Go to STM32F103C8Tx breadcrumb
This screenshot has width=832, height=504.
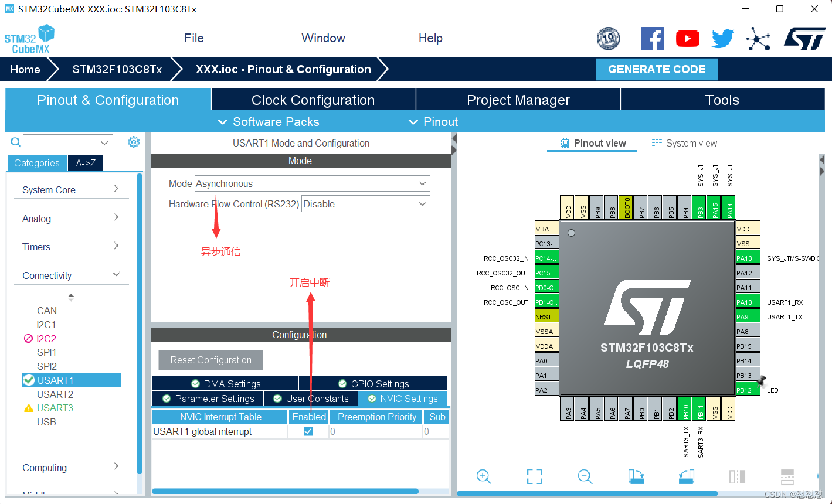[x=117, y=69]
